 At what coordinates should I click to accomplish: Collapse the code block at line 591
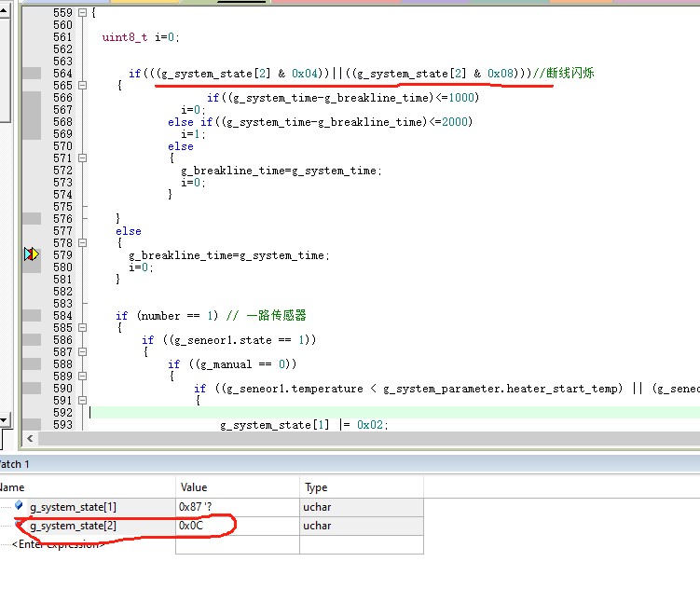[82, 400]
